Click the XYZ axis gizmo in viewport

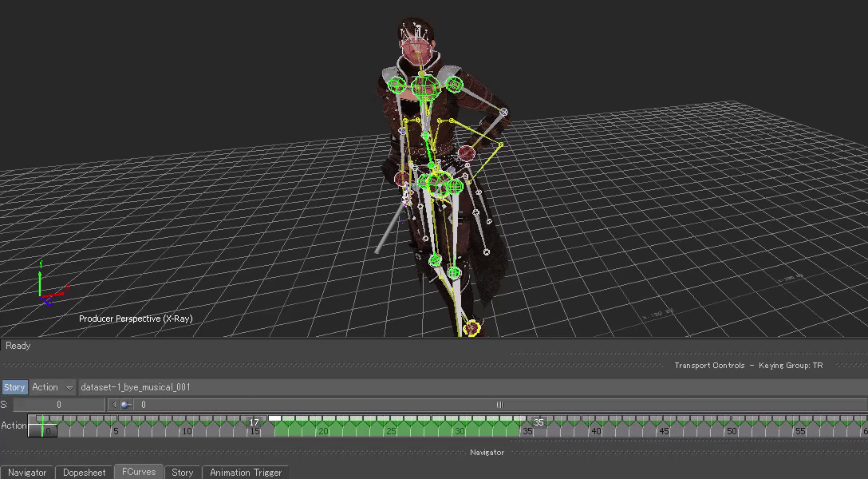click(x=45, y=288)
